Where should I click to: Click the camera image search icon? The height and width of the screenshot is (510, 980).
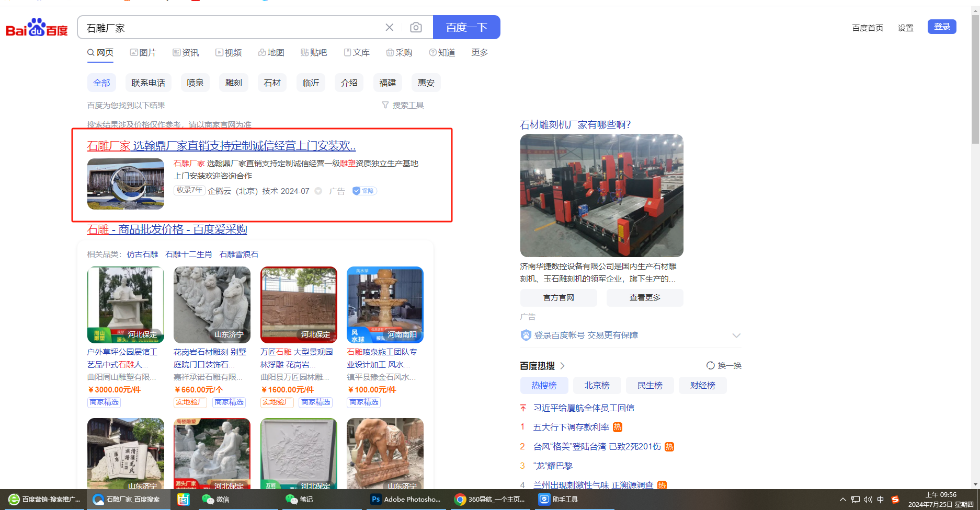tap(416, 28)
